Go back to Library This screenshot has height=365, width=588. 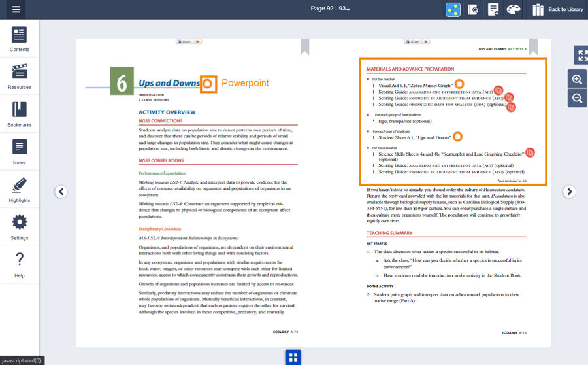coord(557,9)
